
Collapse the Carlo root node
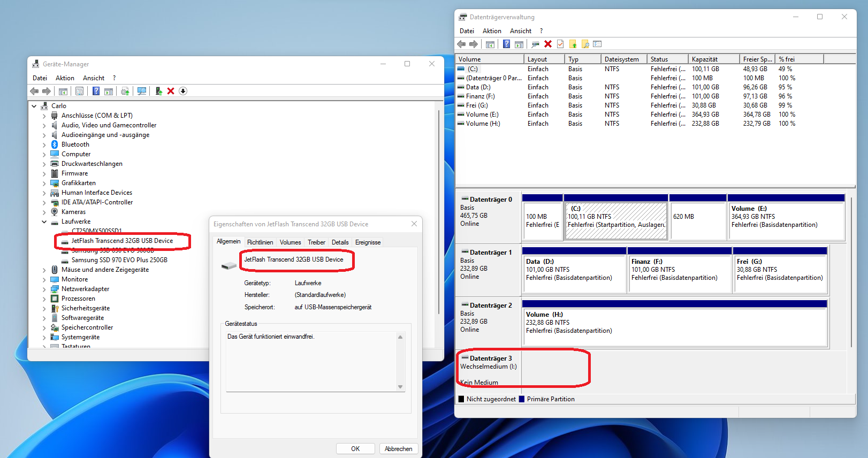click(34, 106)
